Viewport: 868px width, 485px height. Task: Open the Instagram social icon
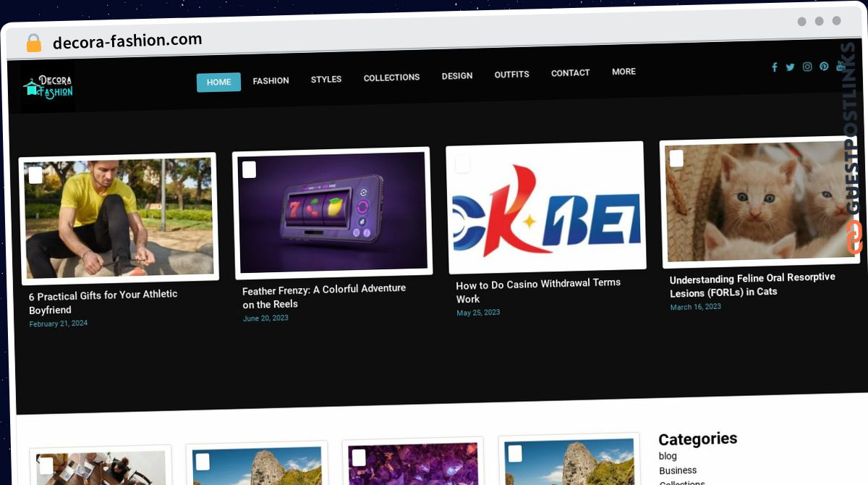[x=807, y=67]
